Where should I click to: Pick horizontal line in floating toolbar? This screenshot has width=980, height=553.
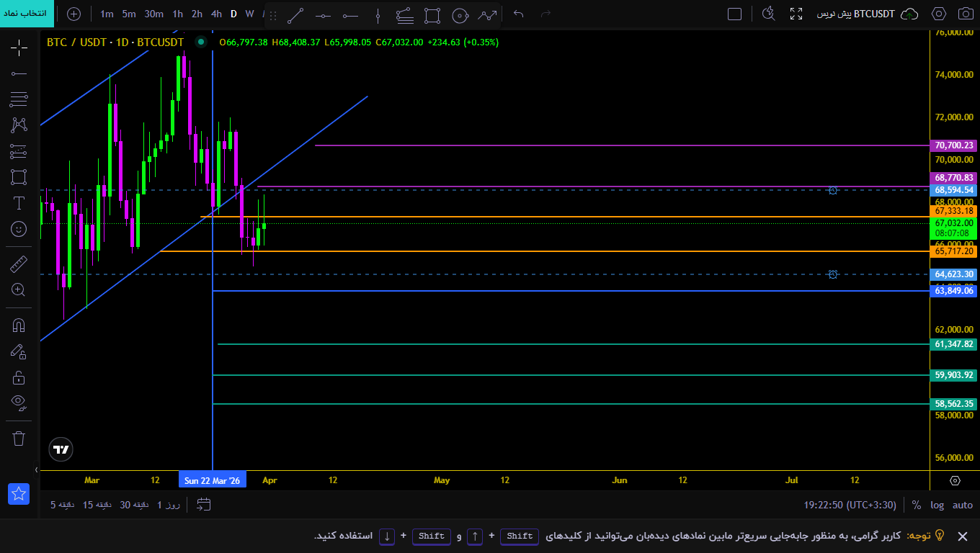click(324, 14)
